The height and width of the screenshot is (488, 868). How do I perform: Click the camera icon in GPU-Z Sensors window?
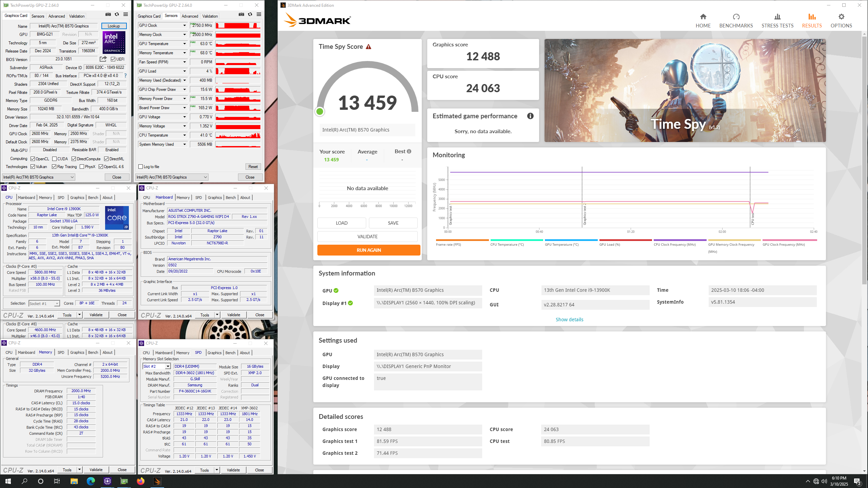click(x=241, y=14)
